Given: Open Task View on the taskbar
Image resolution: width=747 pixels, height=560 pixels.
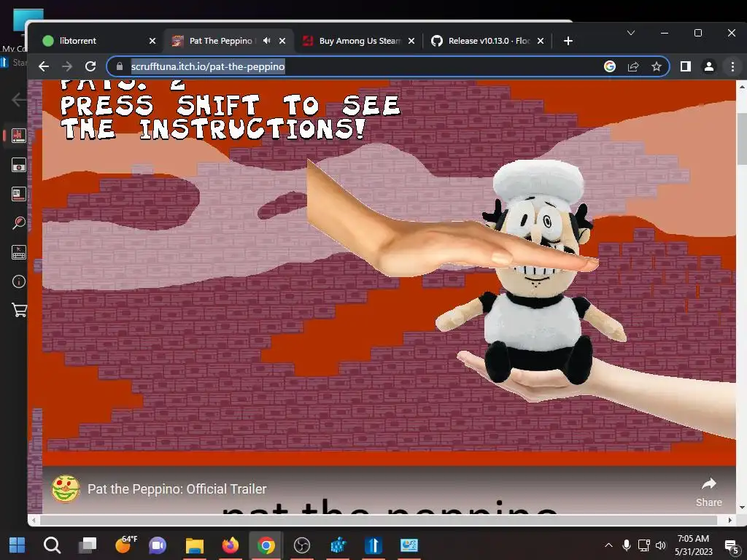Looking at the screenshot, I should (88, 545).
